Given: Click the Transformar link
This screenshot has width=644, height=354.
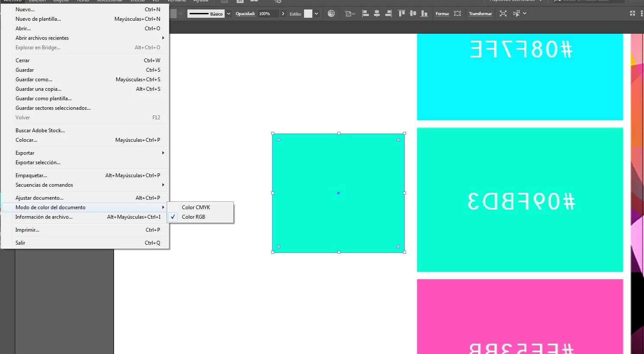Looking at the screenshot, I should click(480, 14).
